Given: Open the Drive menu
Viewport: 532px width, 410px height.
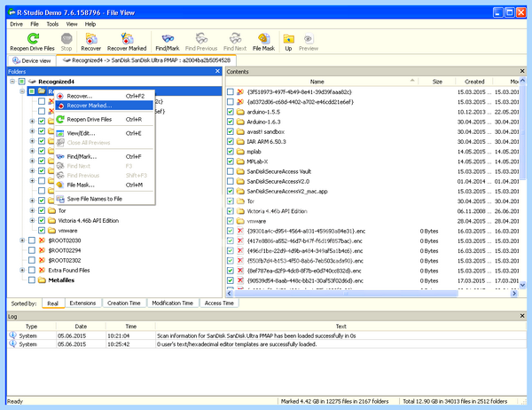Looking at the screenshot, I should coord(16,24).
